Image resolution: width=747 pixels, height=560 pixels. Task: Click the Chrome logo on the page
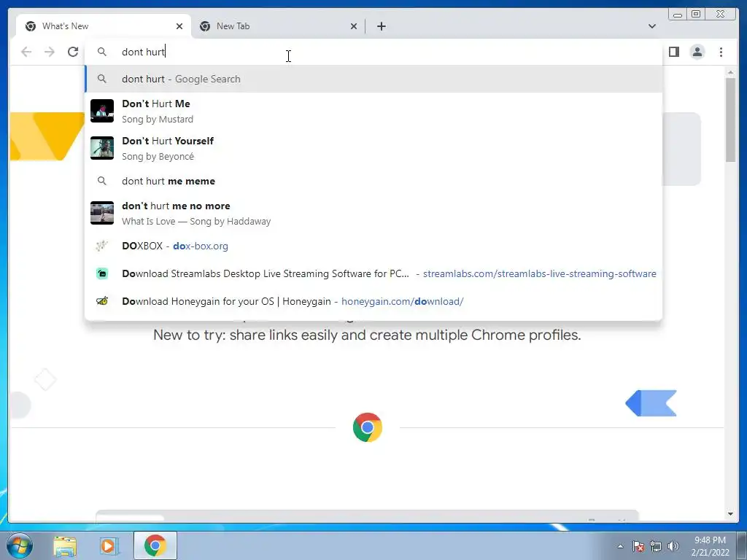point(368,427)
